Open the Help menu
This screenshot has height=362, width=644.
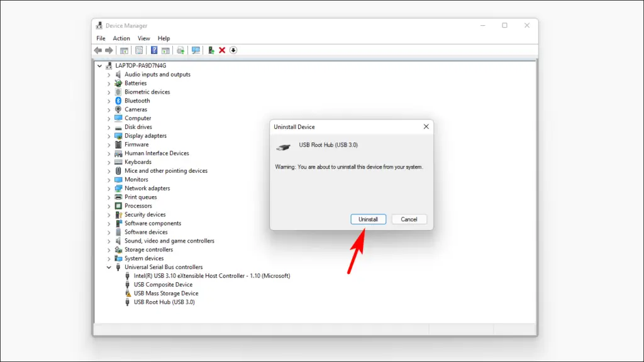click(164, 38)
